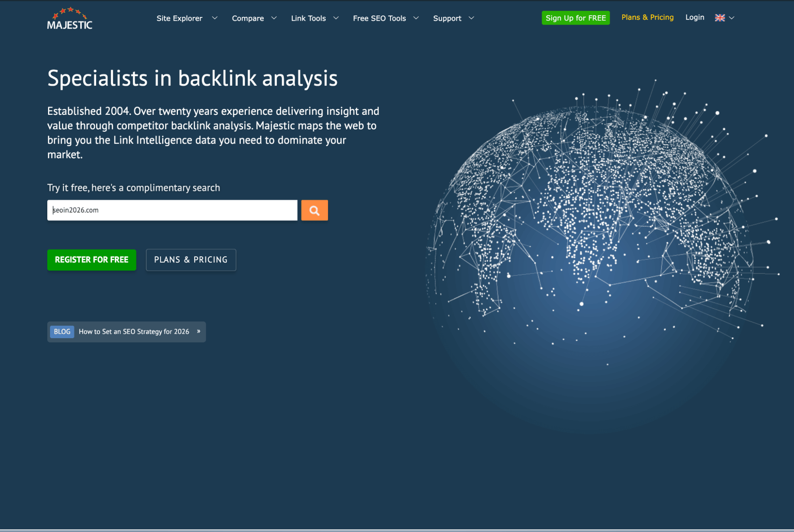Viewport: 794px width, 532px height.
Task: Open Plans & Pricing header link
Action: 647,17
